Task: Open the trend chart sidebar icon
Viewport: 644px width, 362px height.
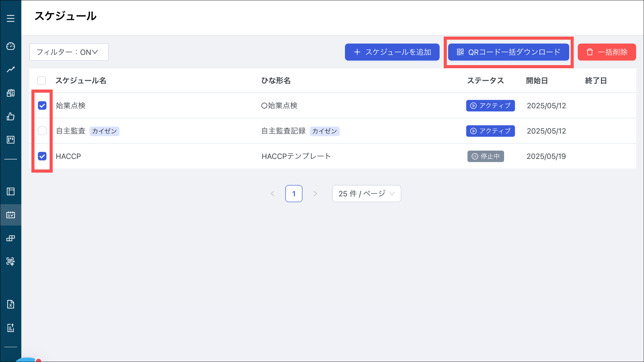Action: click(x=11, y=69)
